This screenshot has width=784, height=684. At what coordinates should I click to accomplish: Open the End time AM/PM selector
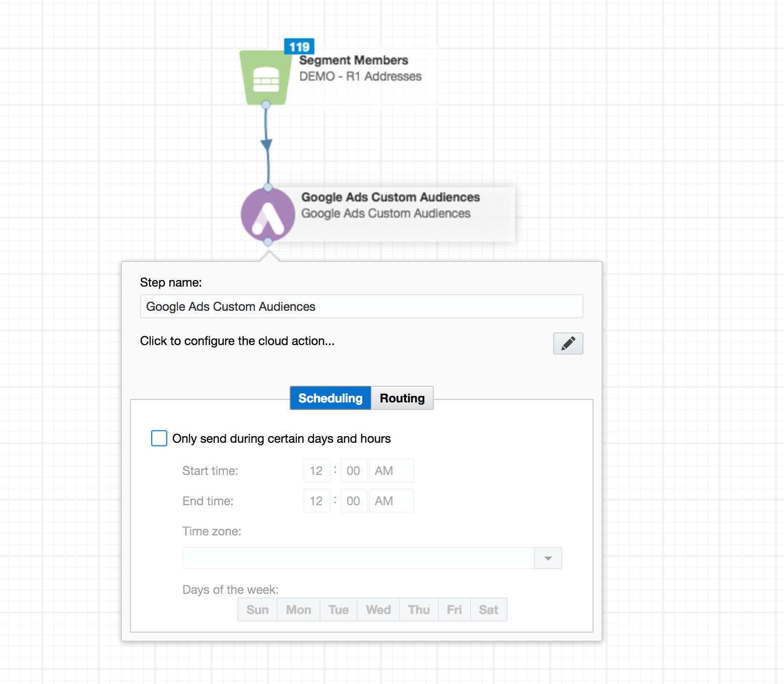(391, 501)
